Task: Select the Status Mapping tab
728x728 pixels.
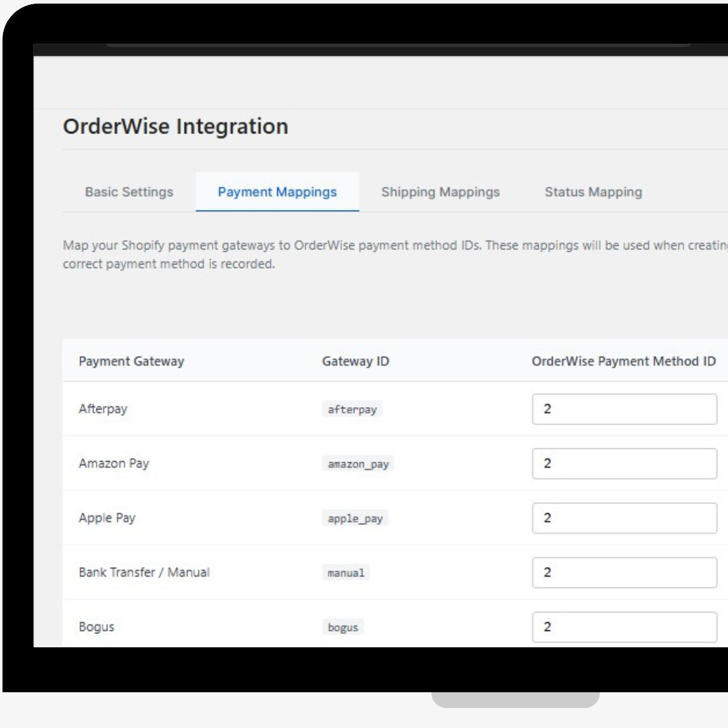Action: point(593,192)
